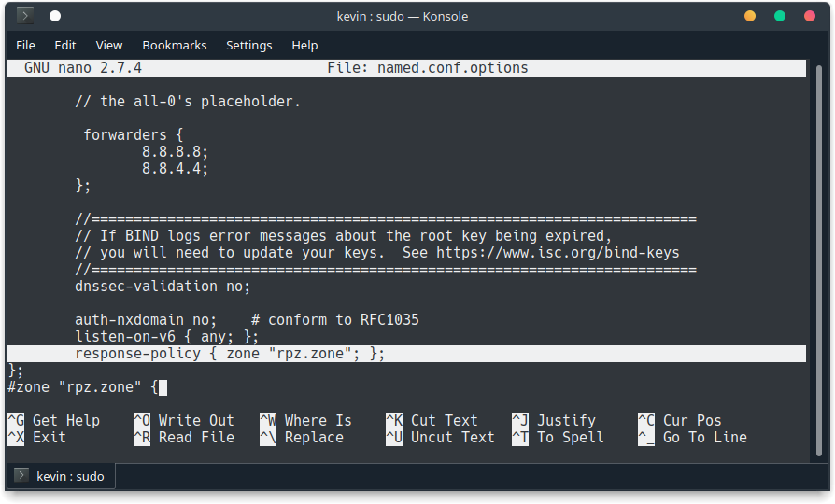Click the '8.8.4.4;' forwarder line

tap(175, 169)
